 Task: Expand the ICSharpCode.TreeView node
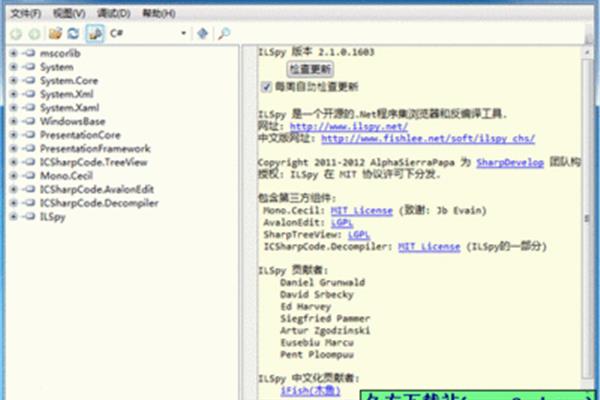(13, 162)
